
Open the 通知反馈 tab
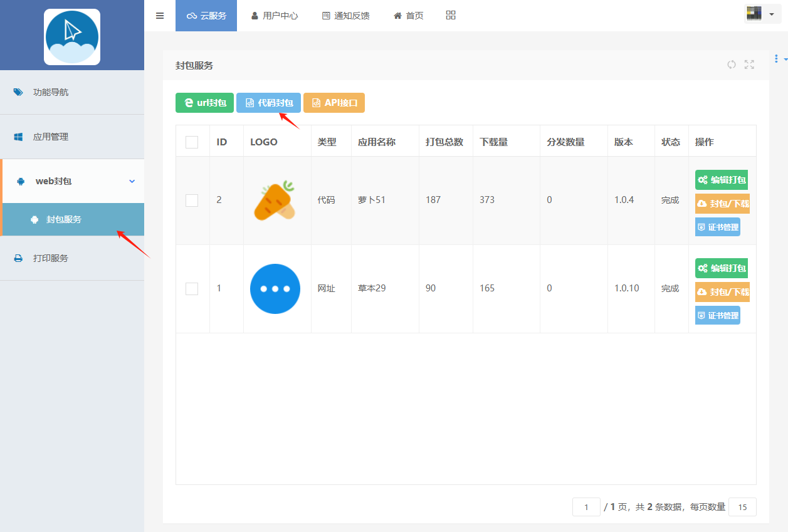tap(345, 16)
